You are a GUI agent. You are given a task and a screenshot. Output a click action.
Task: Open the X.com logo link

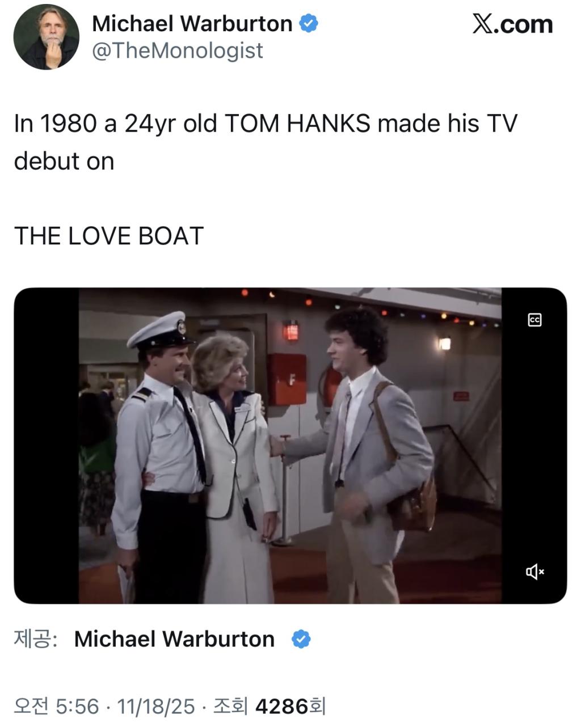[x=512, y=24]
